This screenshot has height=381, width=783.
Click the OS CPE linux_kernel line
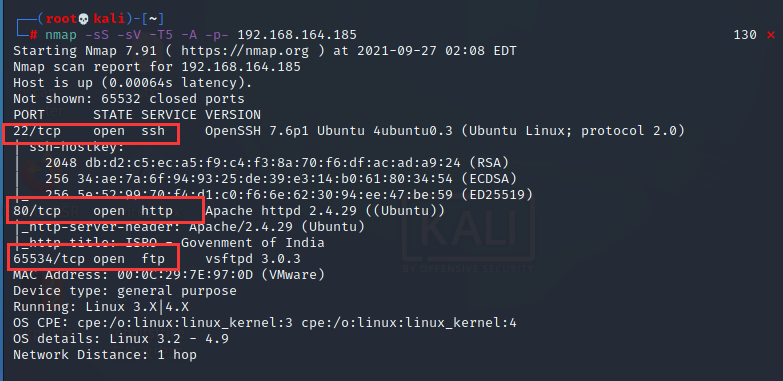(x=265, y=323)
